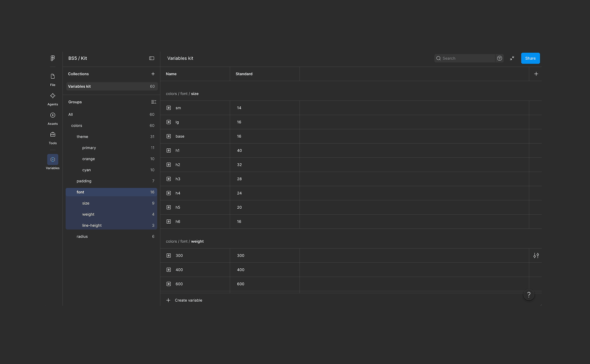Click the Share button
The image size is (590, 364).
pos(530,58)
